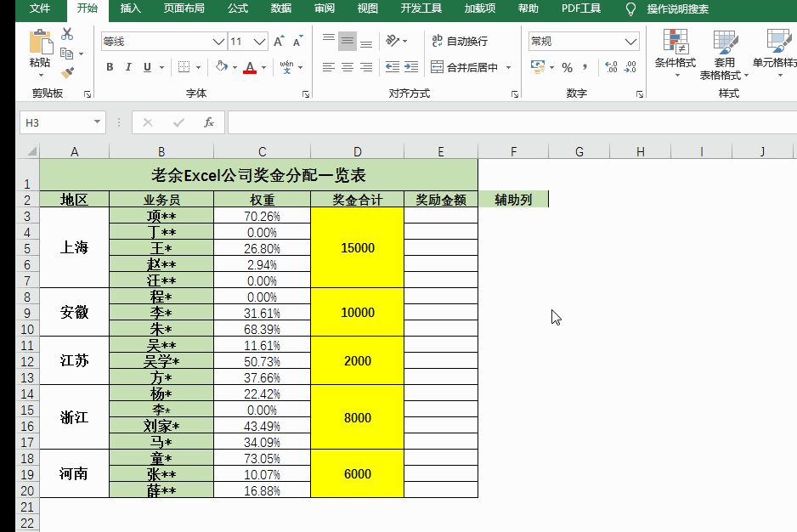Align text to vertical middle
The image size is (797, 532).
click(x=348, y=41)
